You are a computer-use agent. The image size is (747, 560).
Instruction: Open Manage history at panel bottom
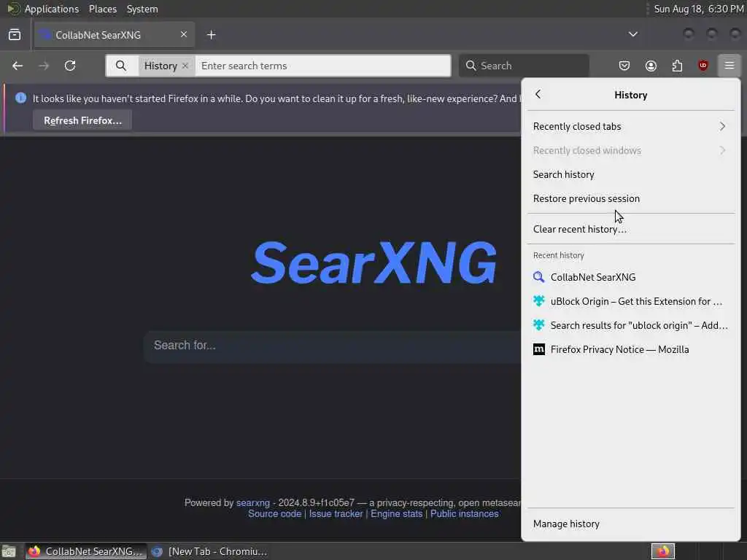[630, 524]
